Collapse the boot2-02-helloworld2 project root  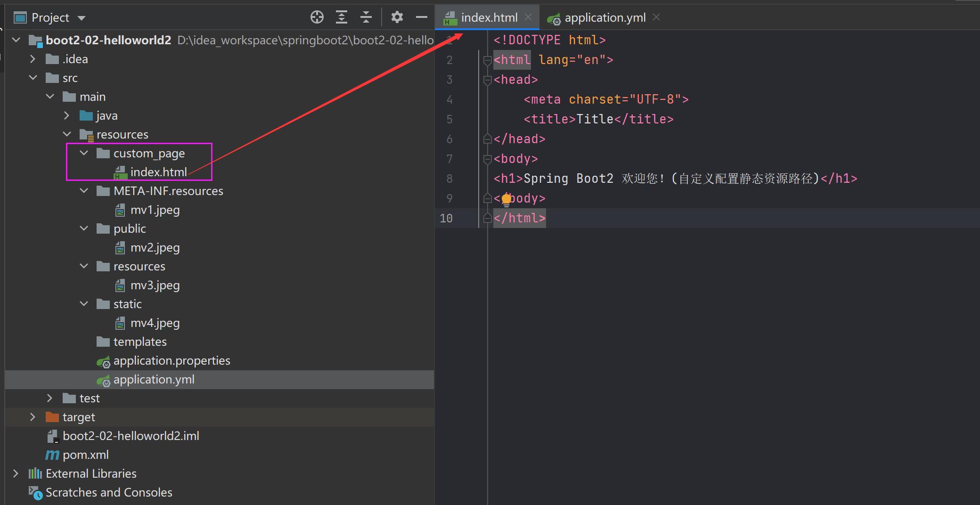point(16,40)
